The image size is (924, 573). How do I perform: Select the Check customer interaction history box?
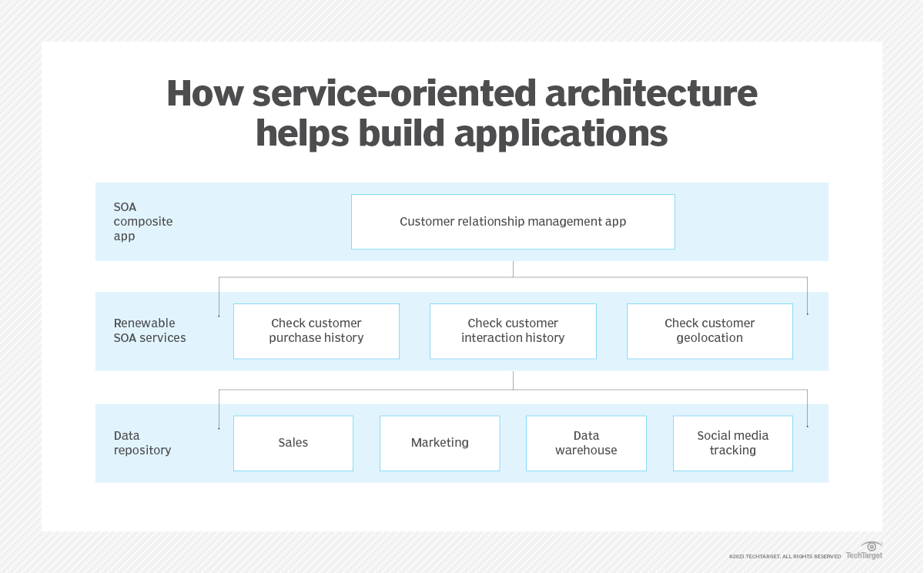tap(513, 331)
